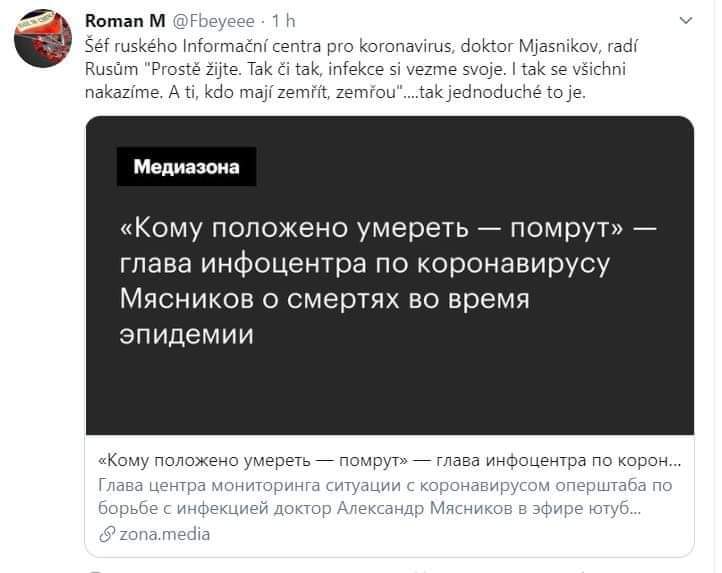Click the truncated card title below the image

[390, 461]
